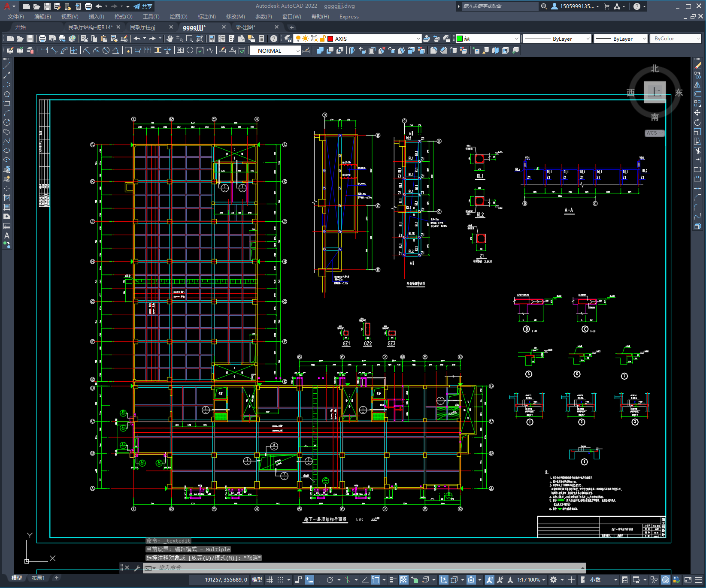This screenshot has width=706, height=588.
Task: Click the Share paper-plane button
Action: [x=143, y=6]
